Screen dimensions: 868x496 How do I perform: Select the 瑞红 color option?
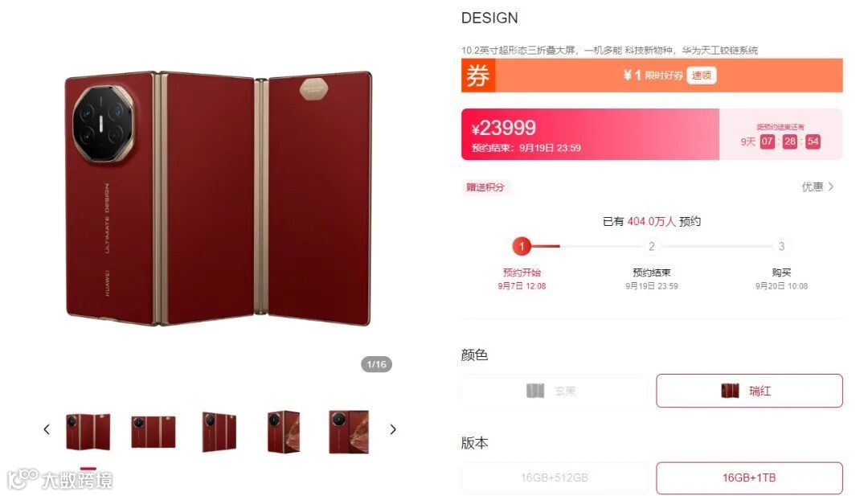coord(750,391)
